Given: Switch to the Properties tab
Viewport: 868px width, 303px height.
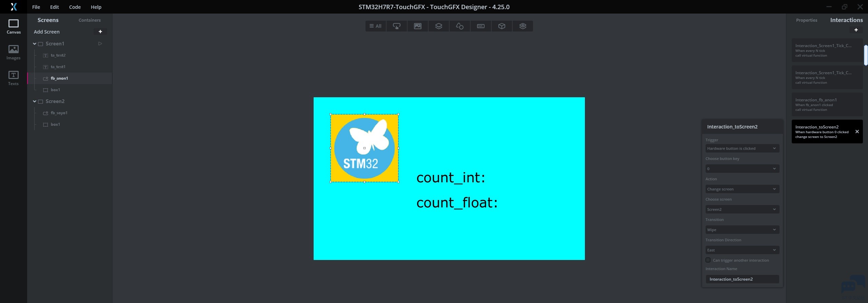Looking at the screenshot, I should coord(806,20).
